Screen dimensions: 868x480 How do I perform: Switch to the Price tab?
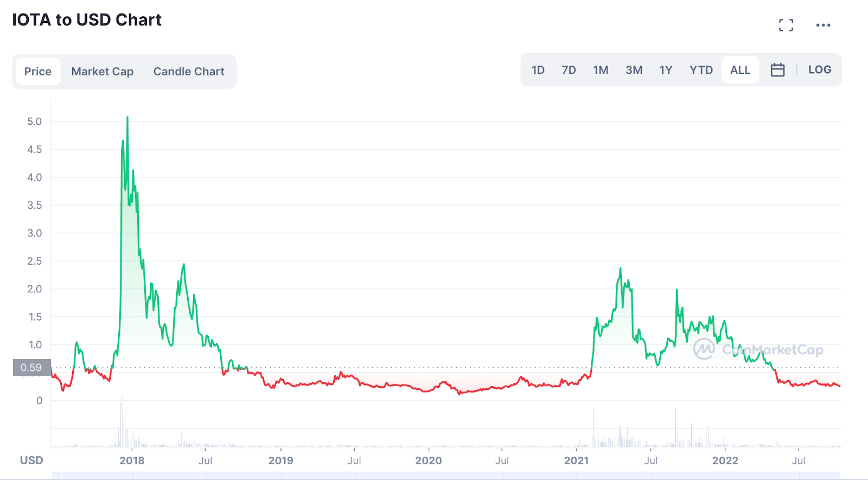click(x=38, y=72)
